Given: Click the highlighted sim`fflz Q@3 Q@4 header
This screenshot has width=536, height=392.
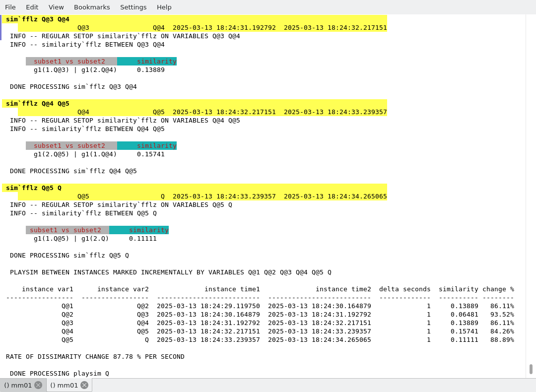Looking at the screenshot, I should coord(38,19).
